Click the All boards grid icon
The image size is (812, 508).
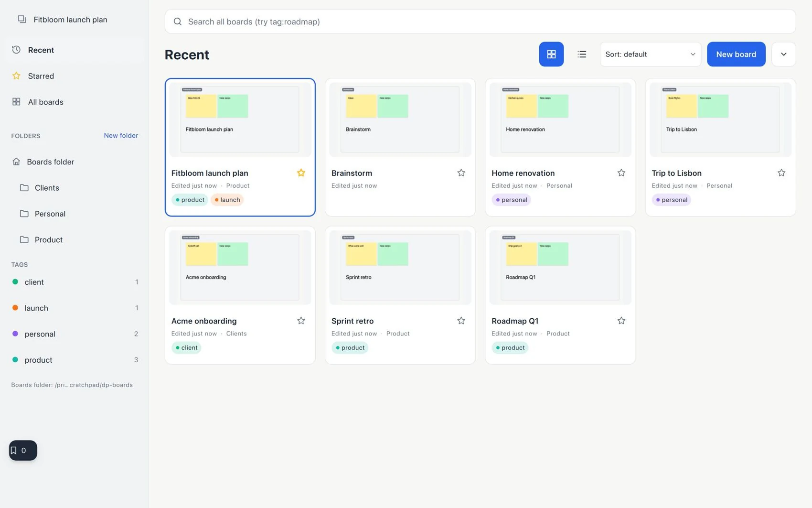[16, 102]
